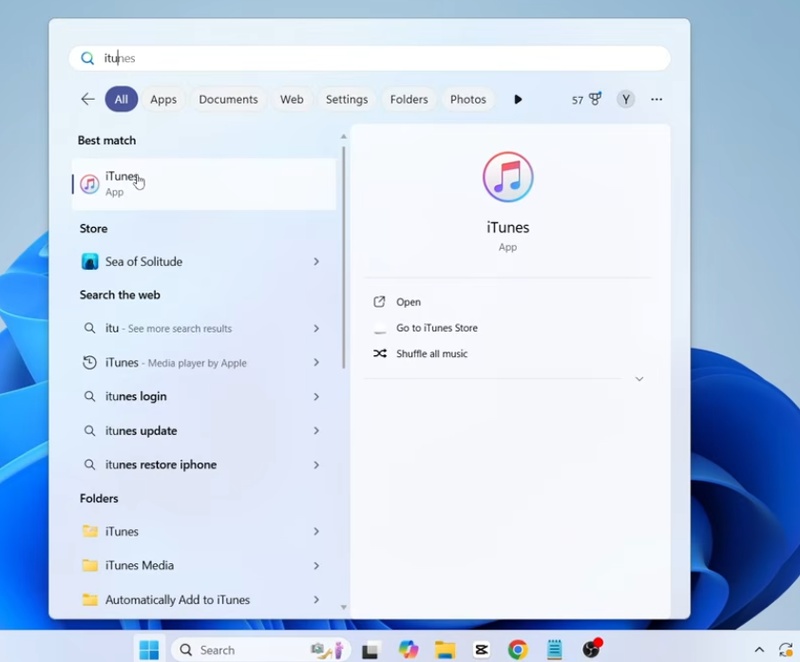800x662 pixels.
Task: Click Go to iTunes Store action
Action: (x=437, y=328)
